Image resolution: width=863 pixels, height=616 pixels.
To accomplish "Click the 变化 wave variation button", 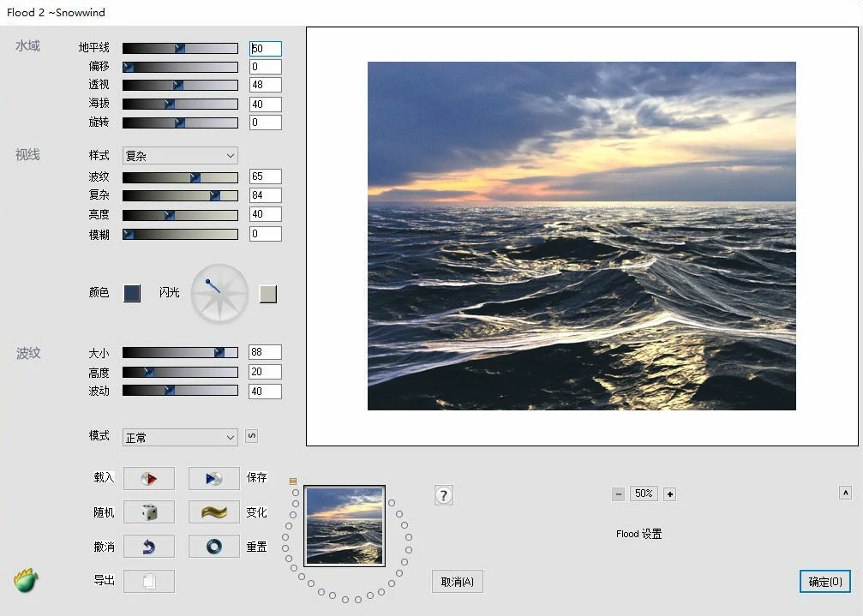I will pyautogui.click(x=214, y=512).
